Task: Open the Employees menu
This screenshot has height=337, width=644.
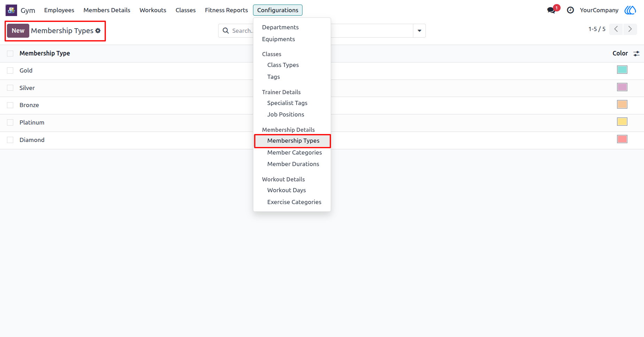Action: click(59, 10)
